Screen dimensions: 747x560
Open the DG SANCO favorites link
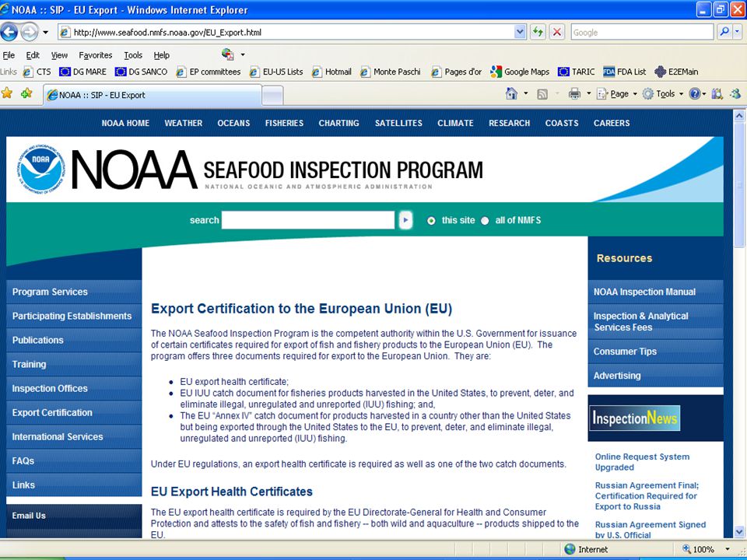click(x=141, y=72)
